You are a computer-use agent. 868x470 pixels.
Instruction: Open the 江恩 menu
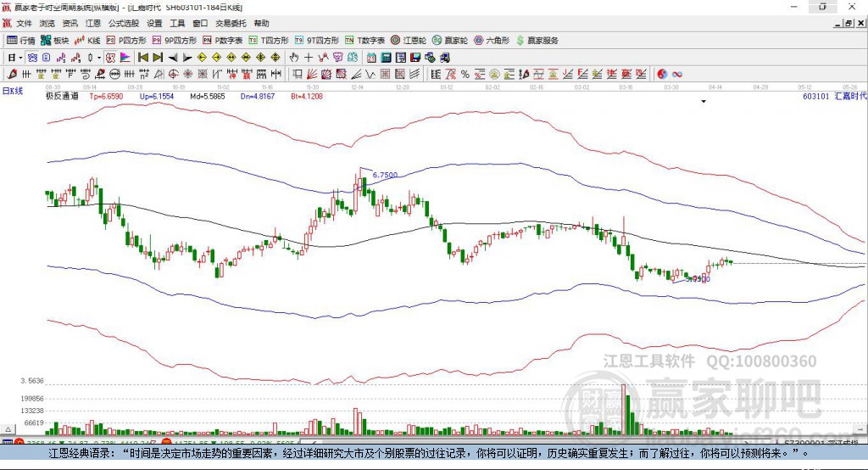[93, 23]
